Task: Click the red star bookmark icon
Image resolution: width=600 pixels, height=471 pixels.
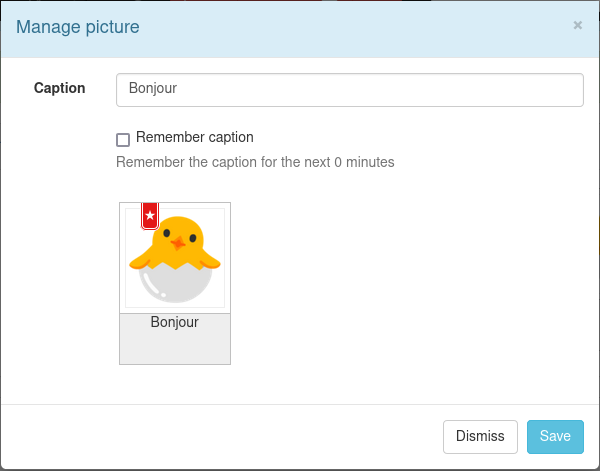Action: (150, 215)
